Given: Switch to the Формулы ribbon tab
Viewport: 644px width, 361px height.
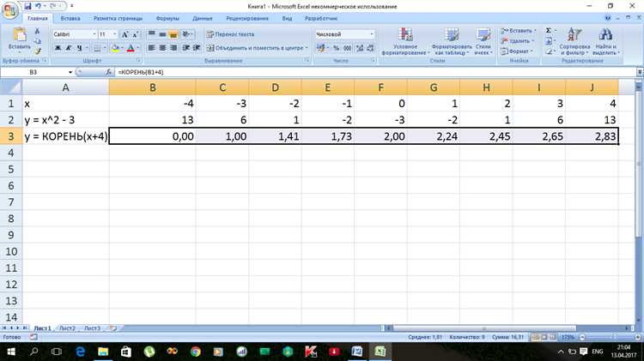Looking at the screenshot, I should (x=167, y=19).
